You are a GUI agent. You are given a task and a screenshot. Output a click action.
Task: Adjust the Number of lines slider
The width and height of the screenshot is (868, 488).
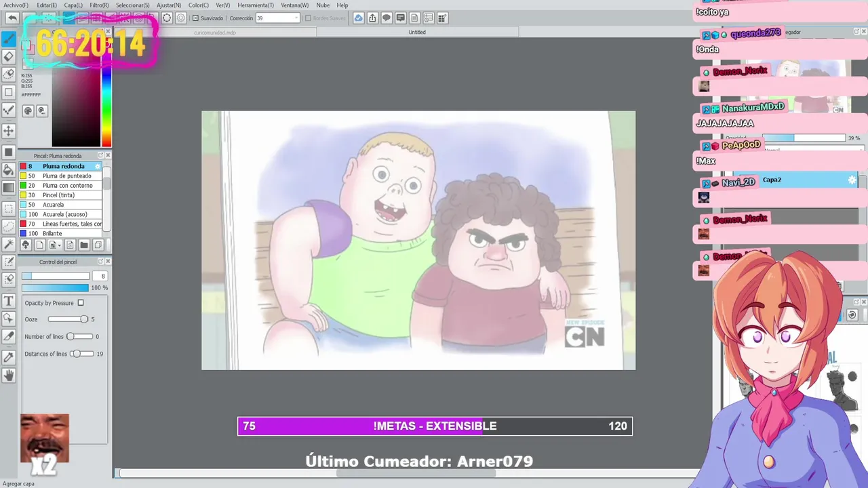(x=80, y=336)
